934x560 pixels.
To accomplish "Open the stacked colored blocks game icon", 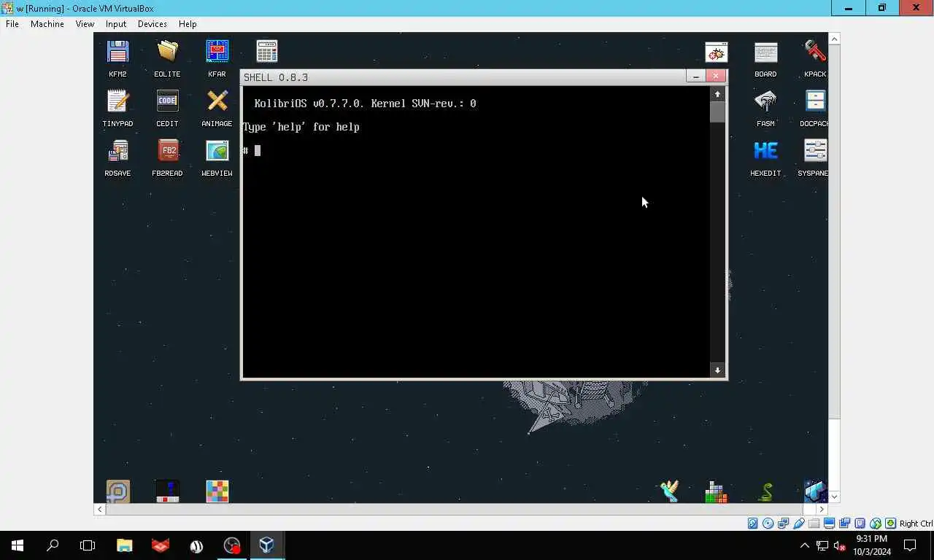I will 716,492.
